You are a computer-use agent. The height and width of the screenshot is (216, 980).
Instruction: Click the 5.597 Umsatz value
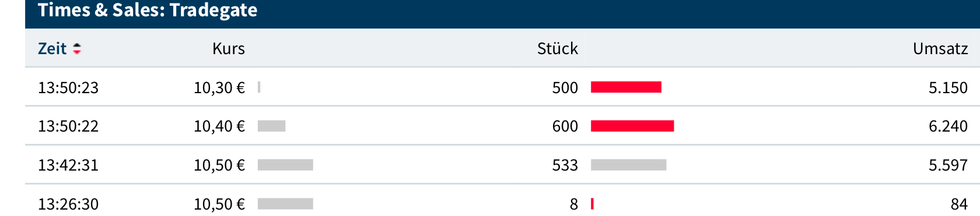pos(948,165)
